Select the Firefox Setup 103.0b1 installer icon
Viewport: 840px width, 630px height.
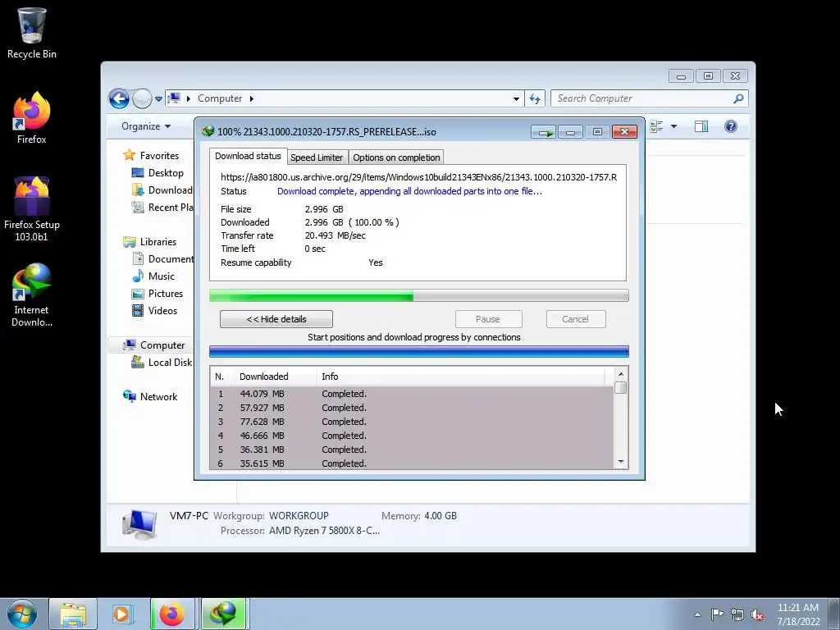point(32,209)
